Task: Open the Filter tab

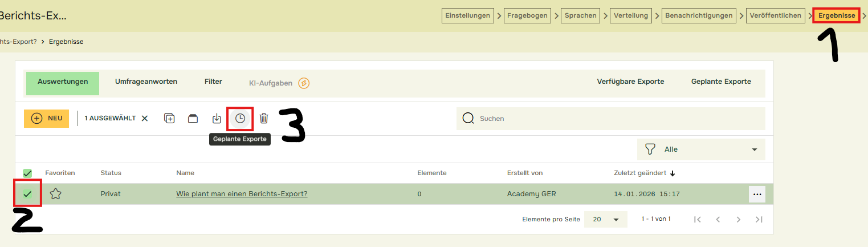Action: pyautogui.click(x=213, y=82)
